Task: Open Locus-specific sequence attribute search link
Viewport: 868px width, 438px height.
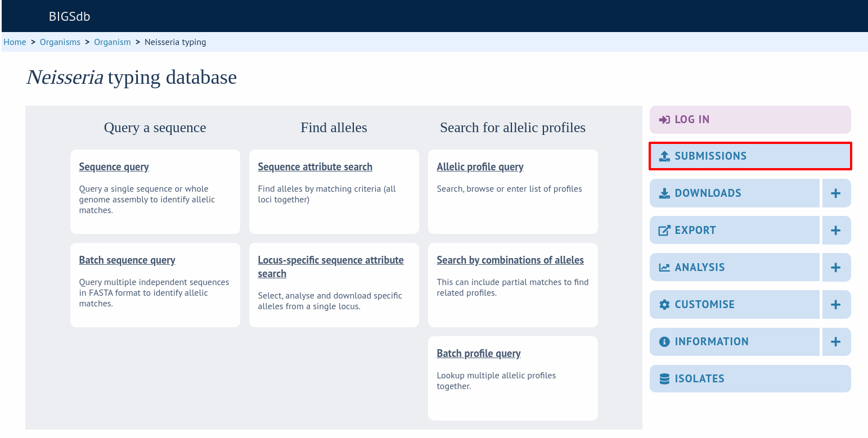Action: [331, 267]
